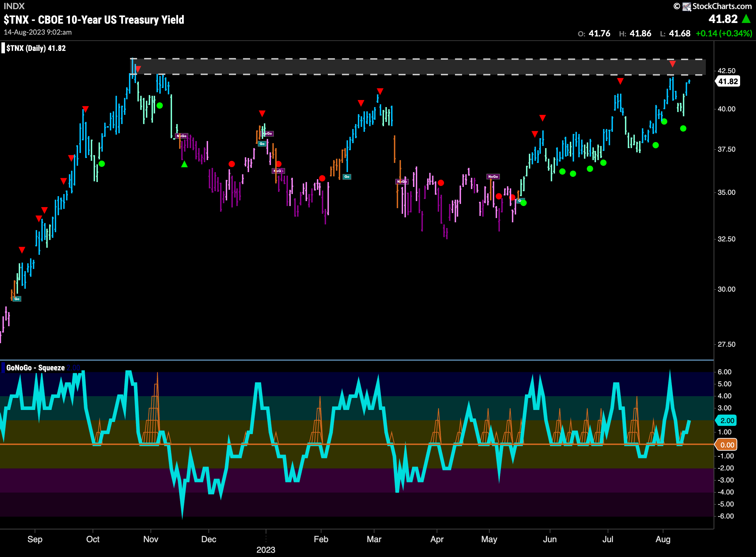Click the red down-triangle above July price peak

[x=620, y=81]
